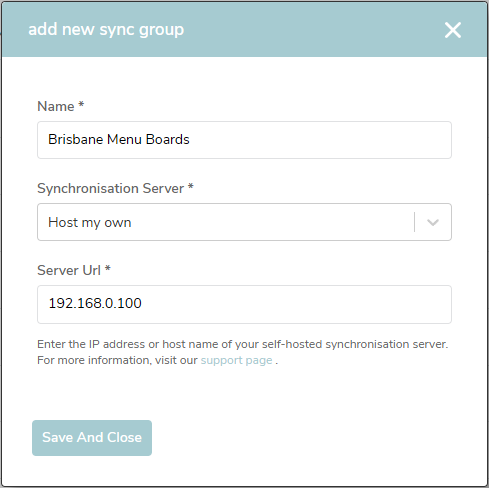Click on the 192.168.0.100 address text
The width and height of the screenshot is (489, 488).
95,303
